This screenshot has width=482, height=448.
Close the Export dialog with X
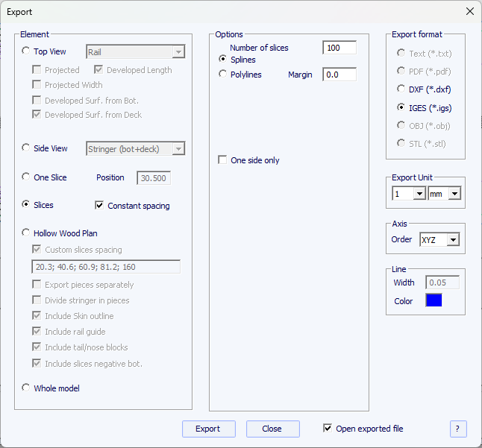tap(469, 12)
